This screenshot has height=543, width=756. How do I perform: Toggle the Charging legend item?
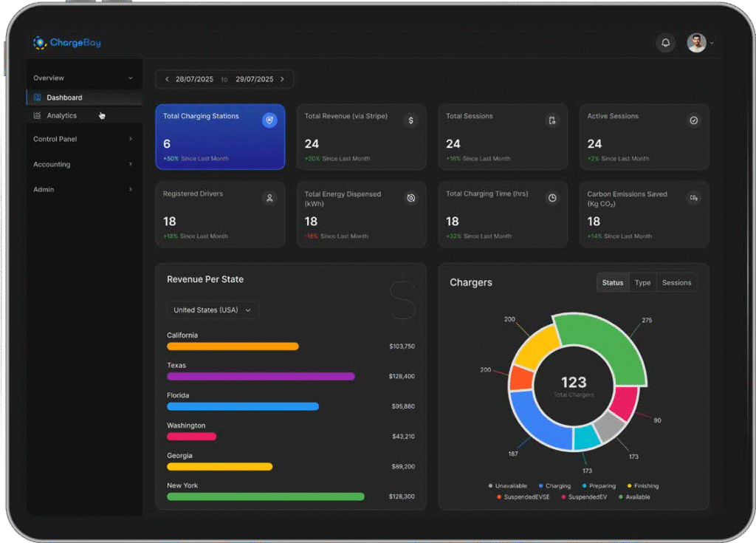554,486
